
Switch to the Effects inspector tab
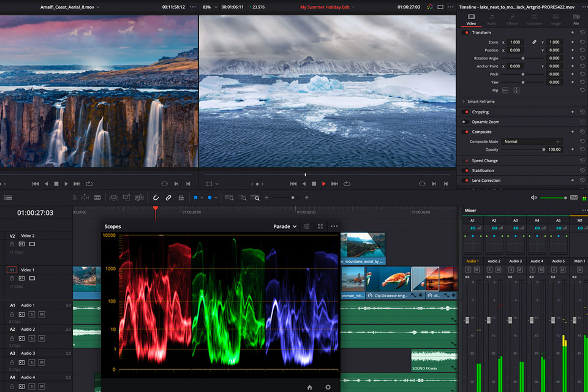coord(512,20)
